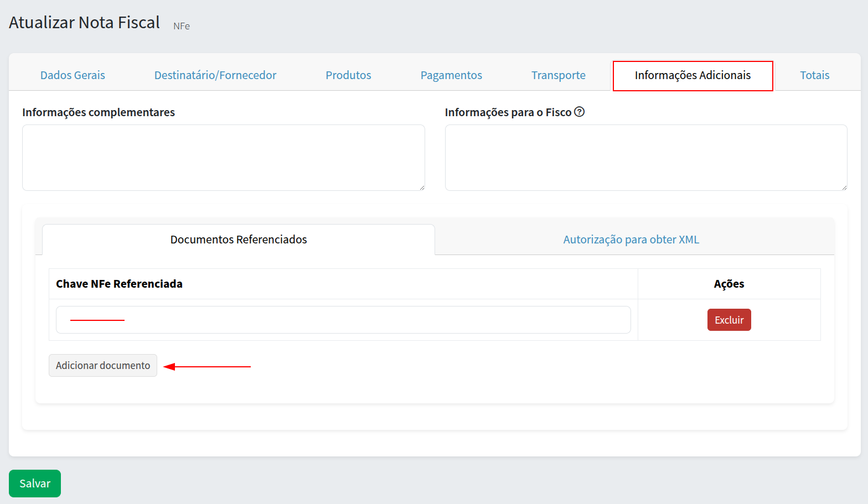This screenshot has width=868, height=504.
Task: Click the Informações para o Fisco resize handle
Action: pos(844,188)
